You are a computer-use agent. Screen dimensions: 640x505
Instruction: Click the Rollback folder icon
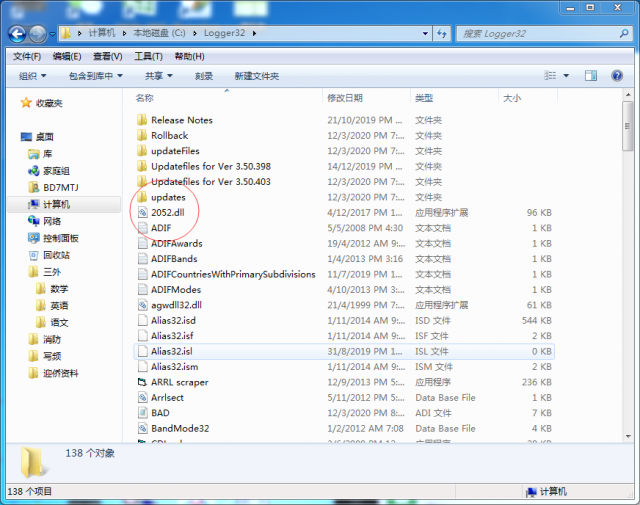[x=142, y=135]
